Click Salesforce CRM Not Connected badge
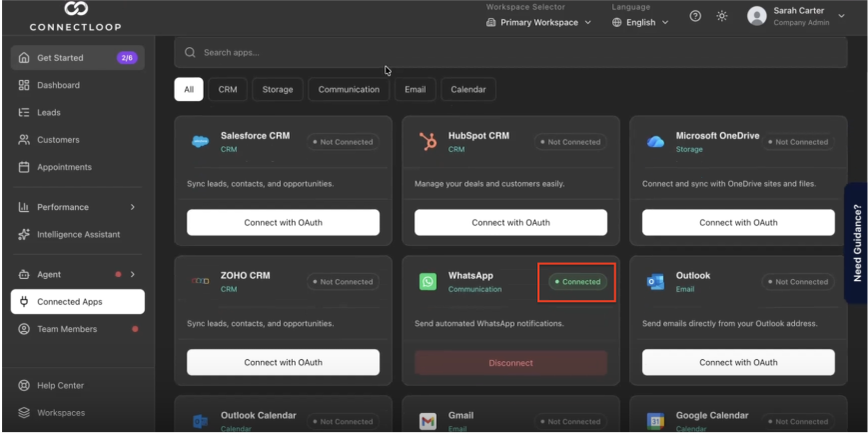This screenshot has width=868, height=433. coord(344,142)
